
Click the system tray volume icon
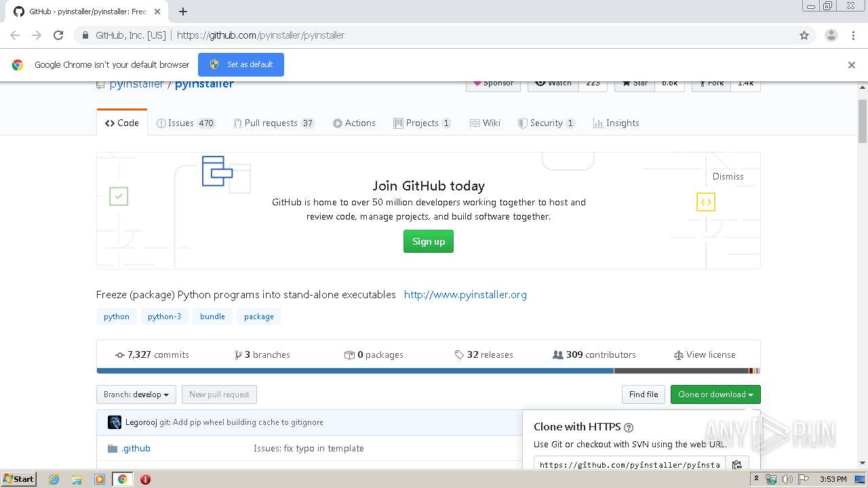coord(787,479)
